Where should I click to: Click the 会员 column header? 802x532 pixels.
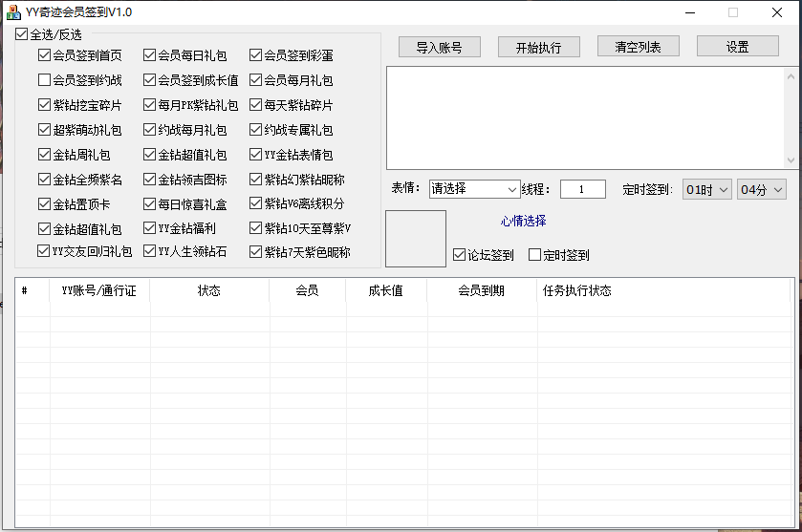coord(308,290)
